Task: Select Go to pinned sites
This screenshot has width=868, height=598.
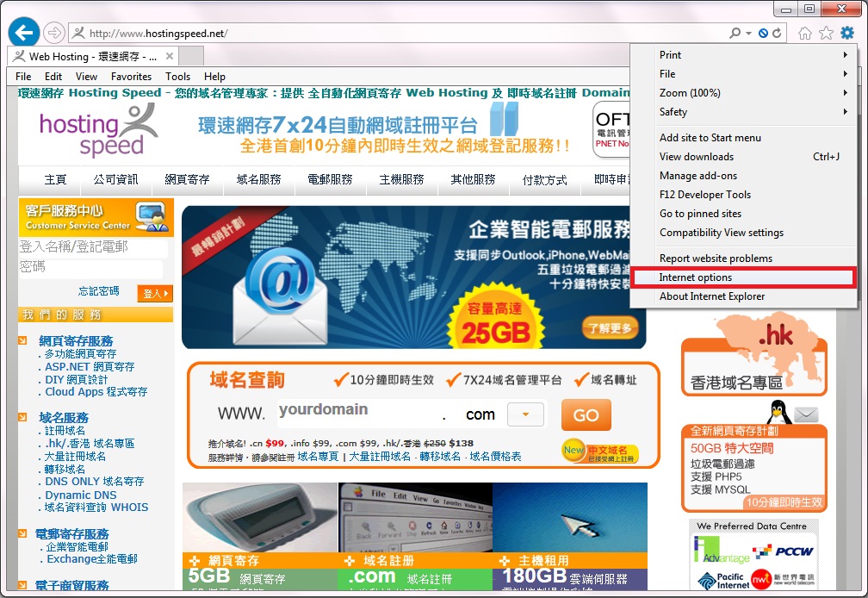Action: [745, 213]
